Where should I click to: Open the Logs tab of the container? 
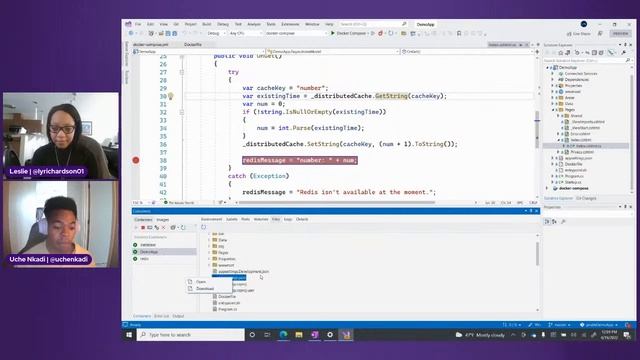coord(288,219)
